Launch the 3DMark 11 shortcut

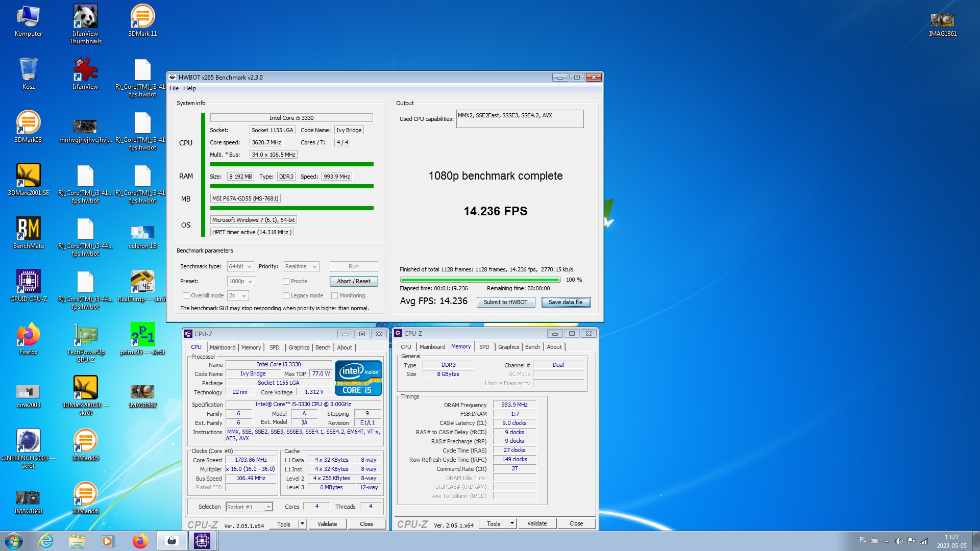(142, 21)
